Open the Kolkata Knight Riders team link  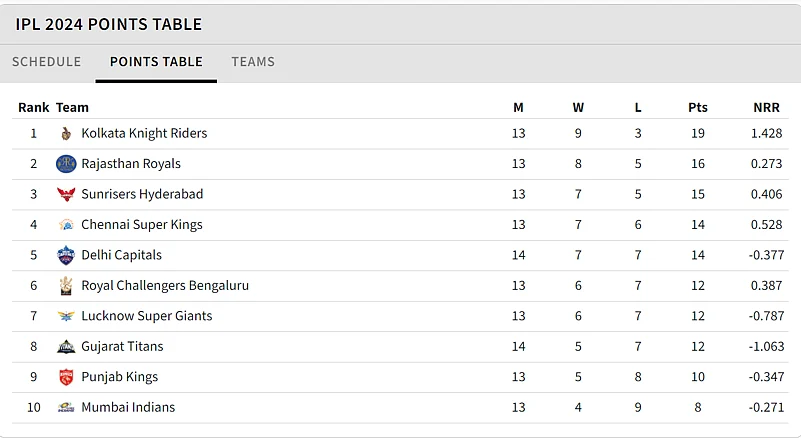(144, 134)
